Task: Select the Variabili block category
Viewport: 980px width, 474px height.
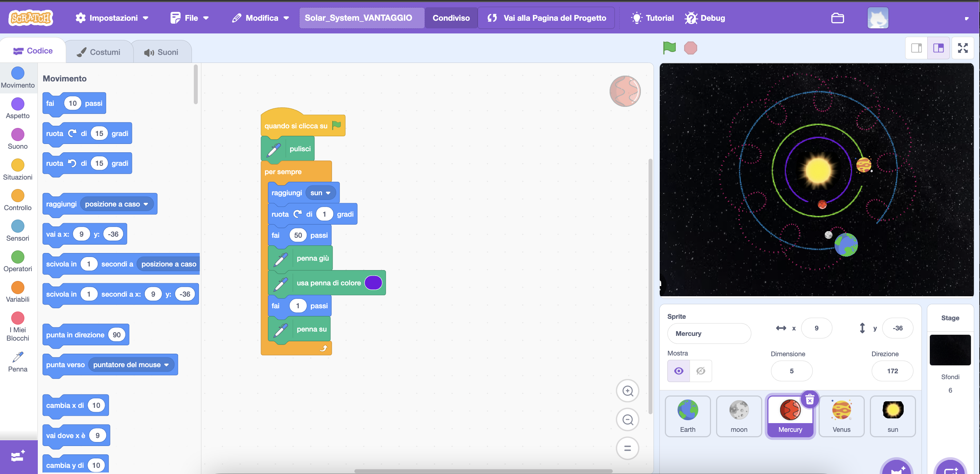Action: coord(18,292)
